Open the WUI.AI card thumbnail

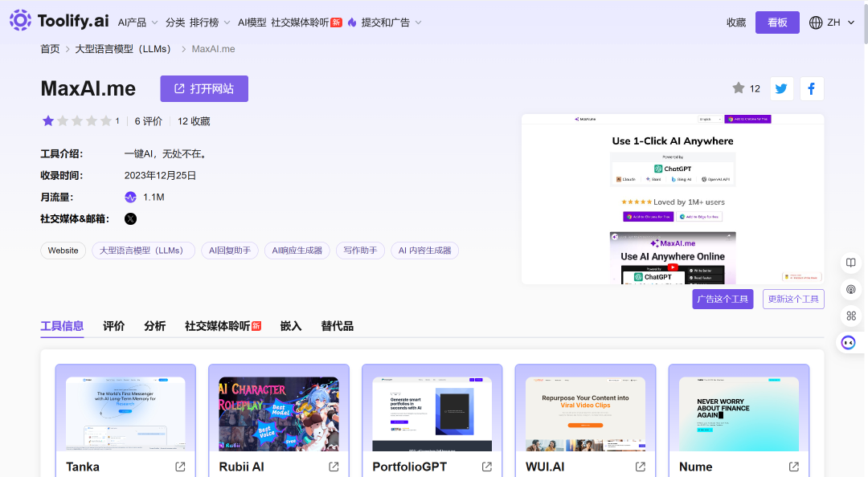pyautogui.click(x=586, y=414)
